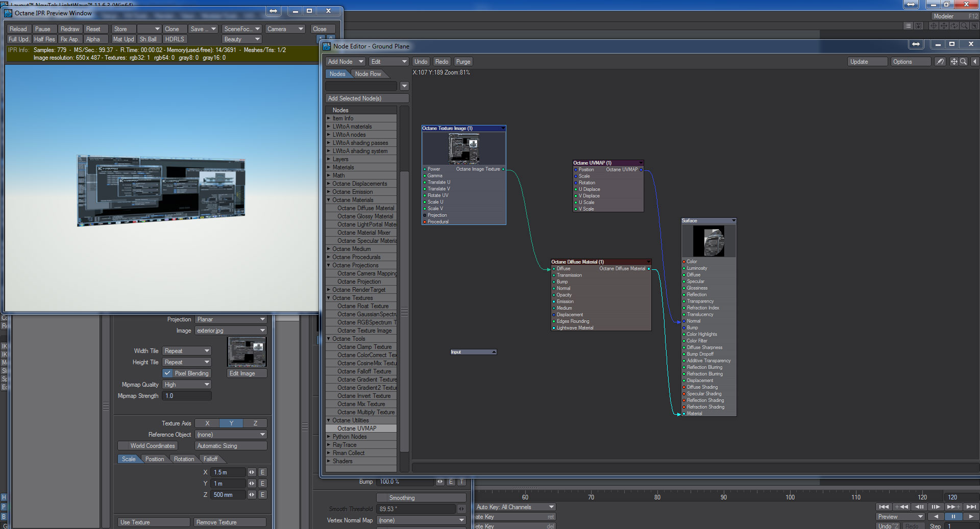The image size is (980, 529).
Task: Click the pause playback button
Action: 953,517
